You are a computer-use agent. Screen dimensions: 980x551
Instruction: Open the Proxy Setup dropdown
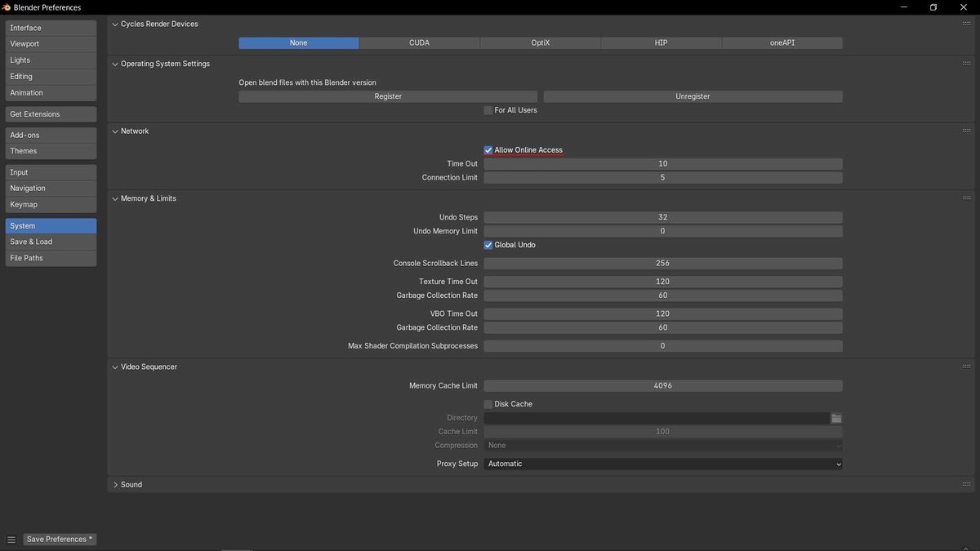pyautogui.click(x=662, y=463)
